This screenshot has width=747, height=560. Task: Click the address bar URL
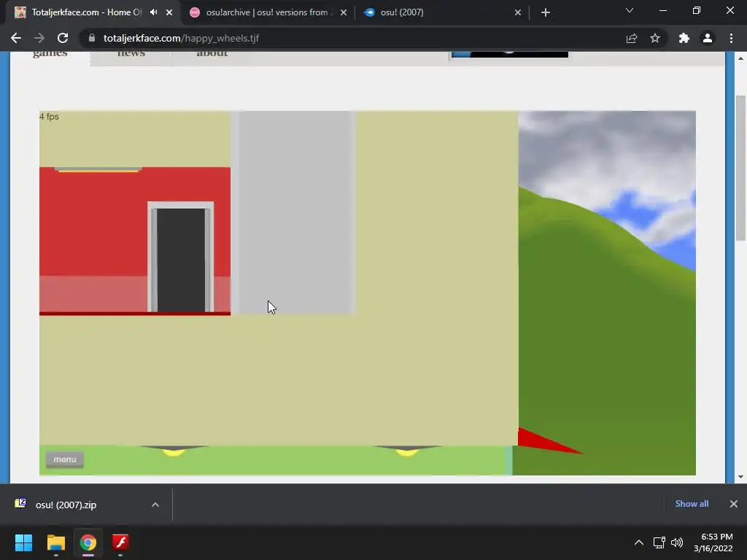(x=181, y=38)
